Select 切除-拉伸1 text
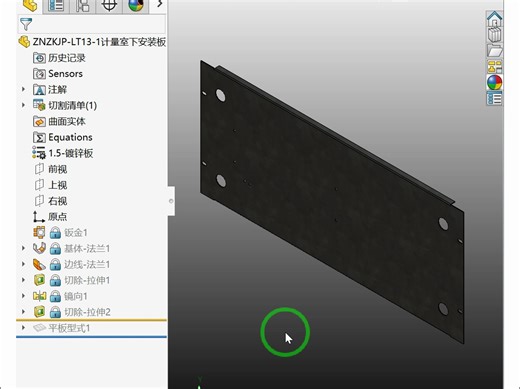Viewport: 520px width, 389px height. point(87,280)
